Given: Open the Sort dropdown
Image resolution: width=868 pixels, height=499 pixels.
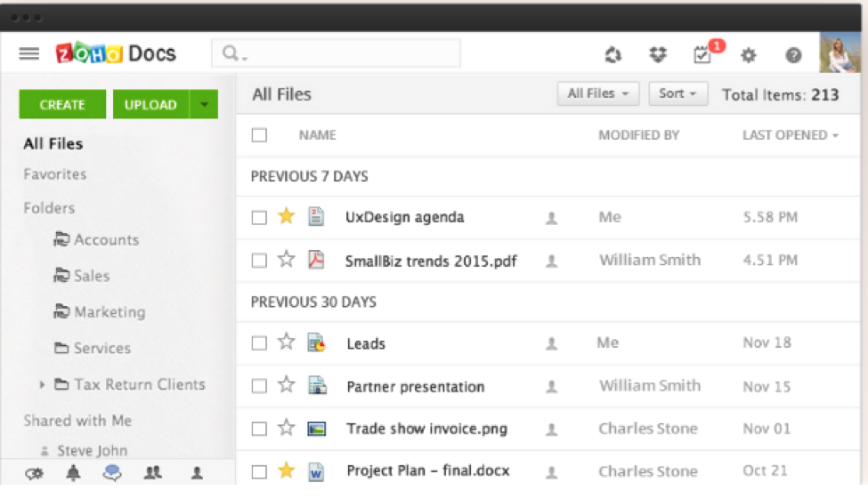Looking at the screenshot, I should coord(678,93).
